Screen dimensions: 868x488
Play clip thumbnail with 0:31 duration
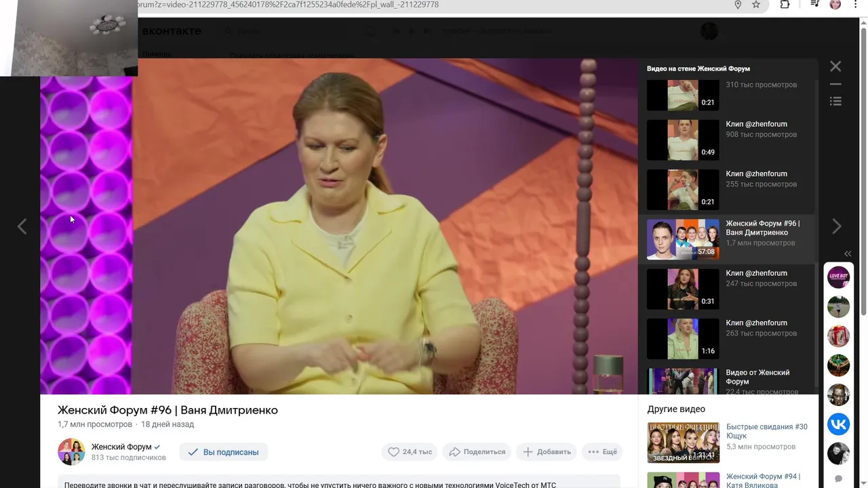[683, 289]
